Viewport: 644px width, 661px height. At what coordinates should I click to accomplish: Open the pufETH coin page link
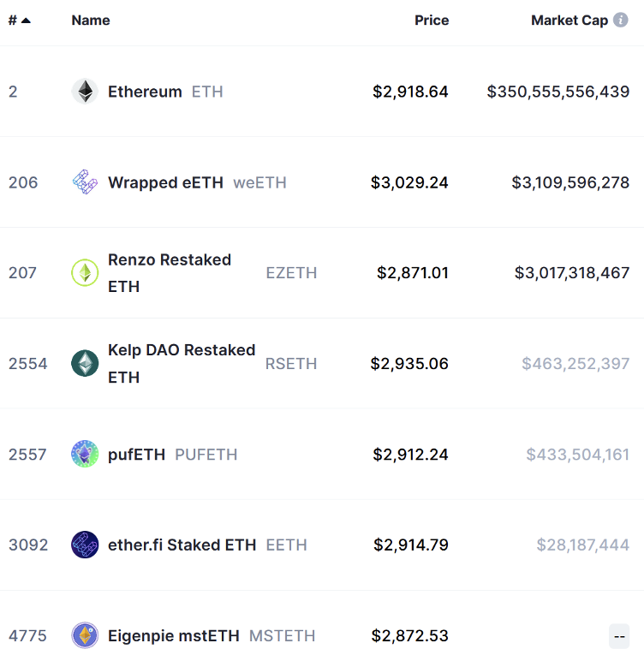click(x=136, y=455)
